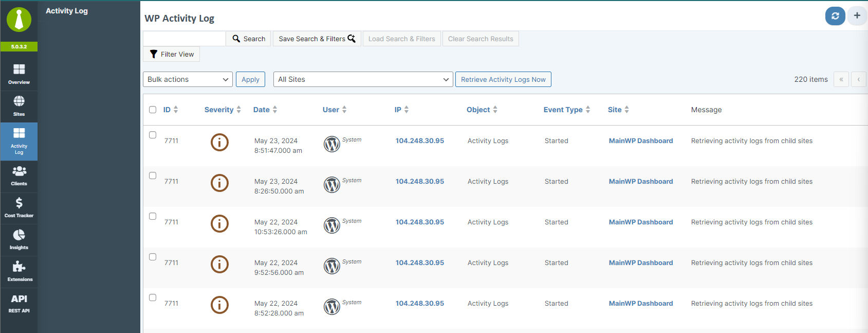This screenshot has width=868, height=333.
Task: Open the Clients sidebar section
Action: click(19, 176)
